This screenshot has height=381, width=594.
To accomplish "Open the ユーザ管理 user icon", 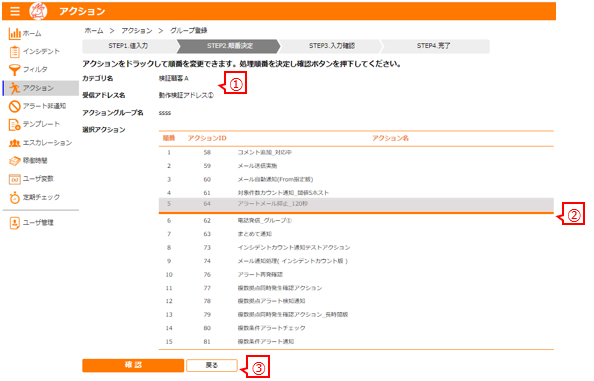I will click(x=14, y=223).
